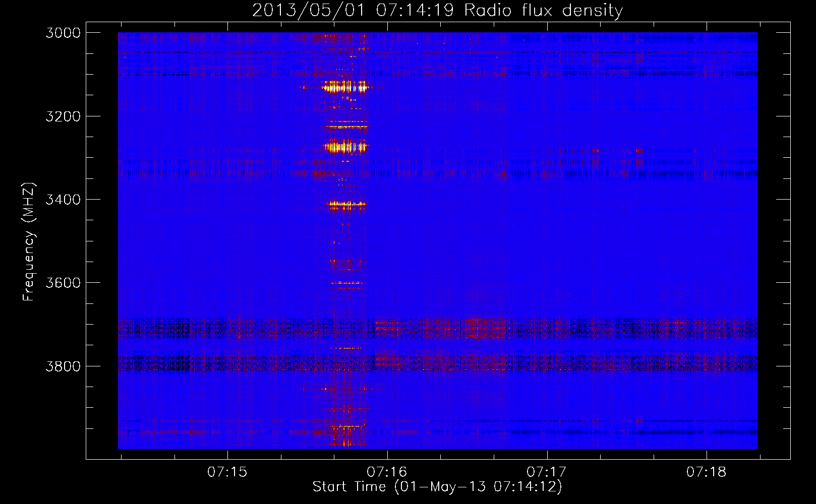Click the 07:18 time axis label

click(707, 472)
